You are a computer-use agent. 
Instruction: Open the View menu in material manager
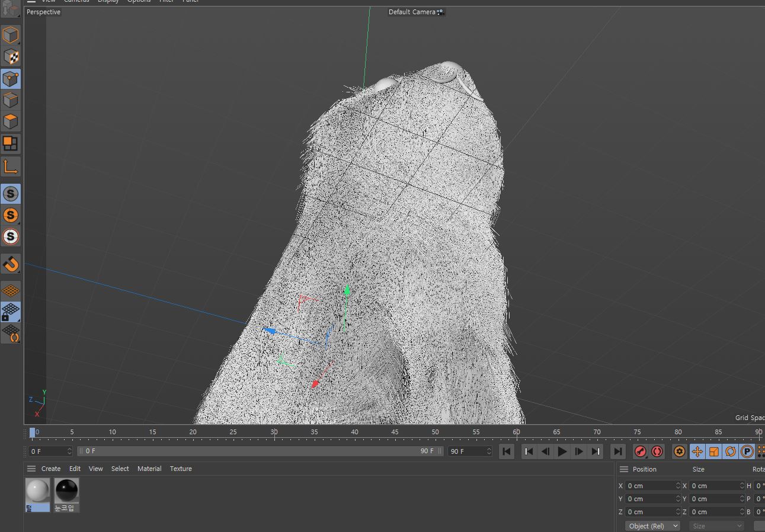(x=95, y=469)
